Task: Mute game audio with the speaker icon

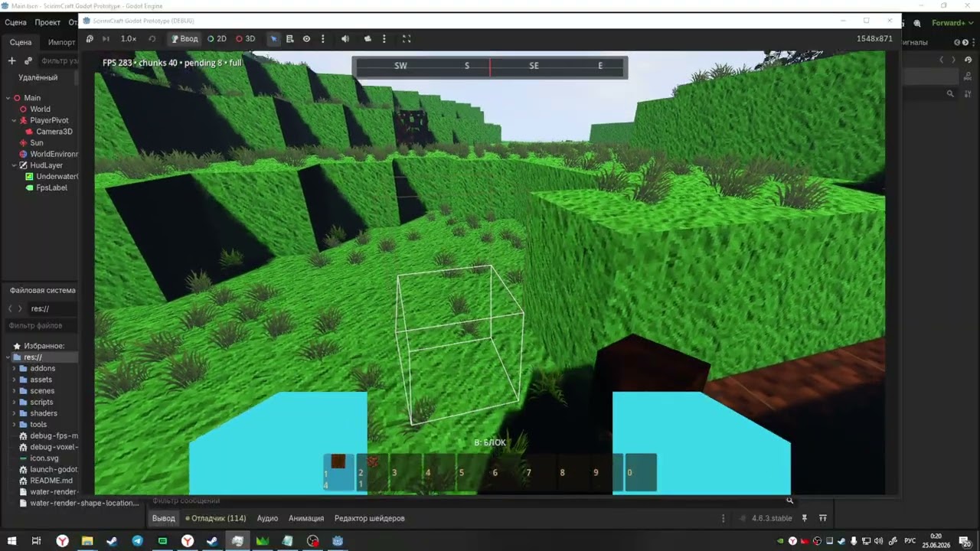Action: [345, 38]
